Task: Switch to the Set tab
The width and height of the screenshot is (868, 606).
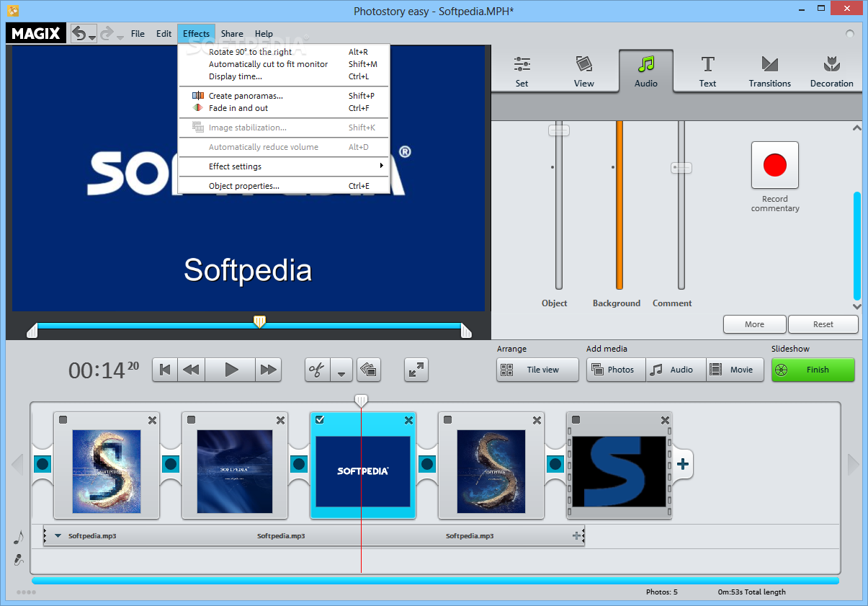Action: 522,71
